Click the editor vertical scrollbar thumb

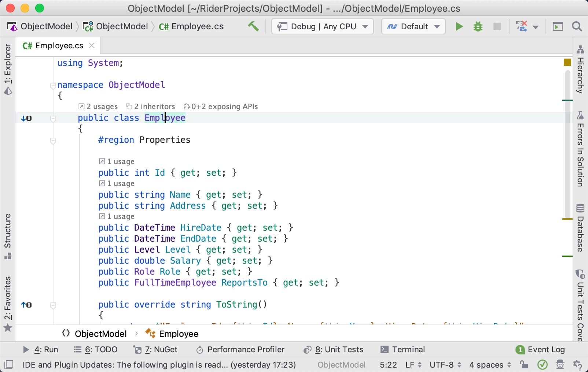tap(568, 145)
